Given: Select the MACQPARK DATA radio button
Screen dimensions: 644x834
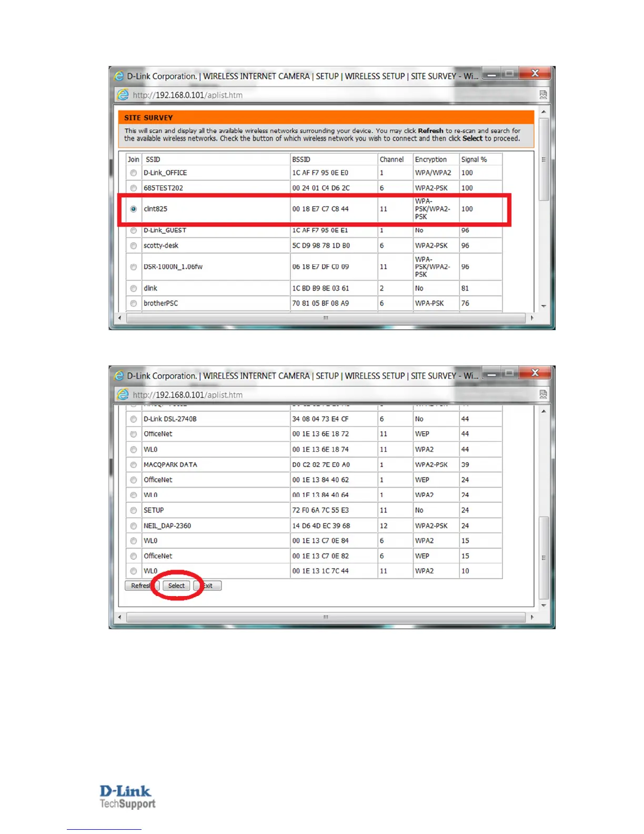Looking at the screenshot, I should tap(134, 465).
